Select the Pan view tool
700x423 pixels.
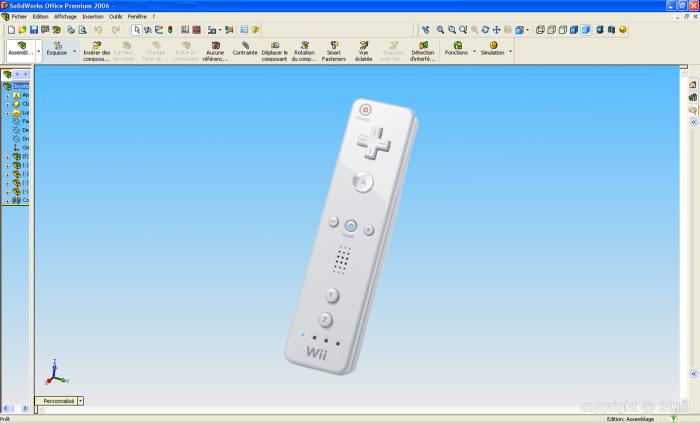coord(496,30)
